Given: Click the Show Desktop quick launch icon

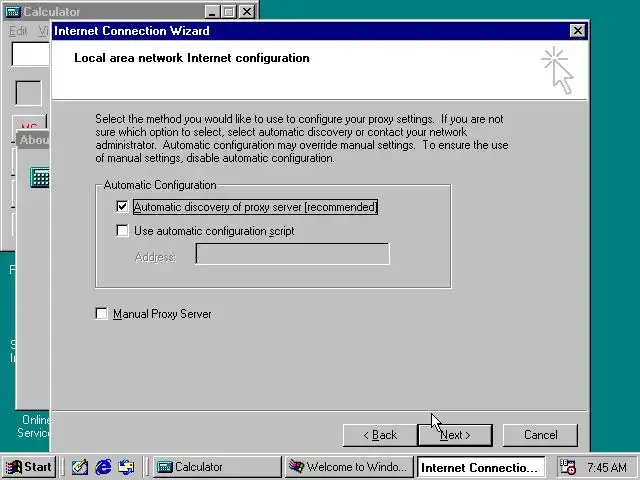Looking at the screenshot, I should [80, 467].
